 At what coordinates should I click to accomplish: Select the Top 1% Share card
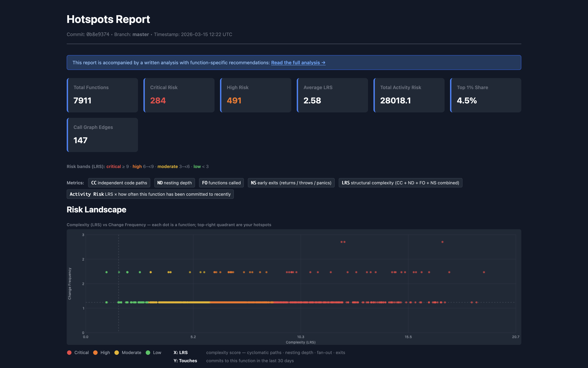(x=486, y=95)
